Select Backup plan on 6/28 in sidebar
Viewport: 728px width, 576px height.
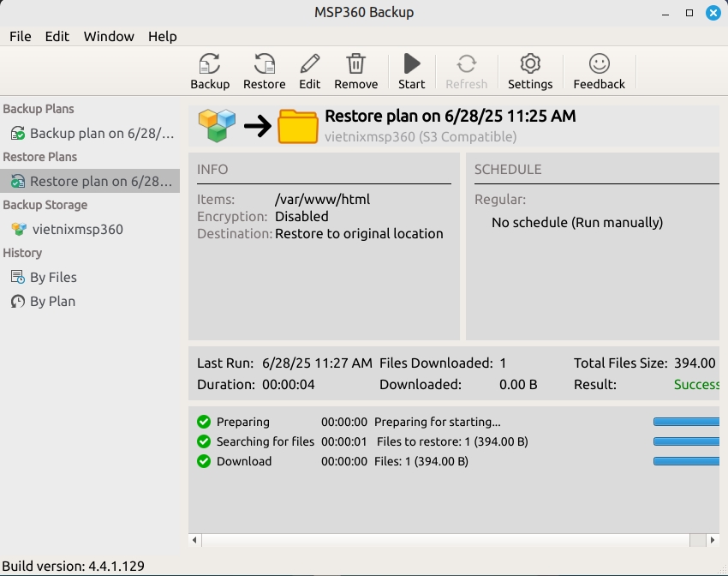(90, 134)
